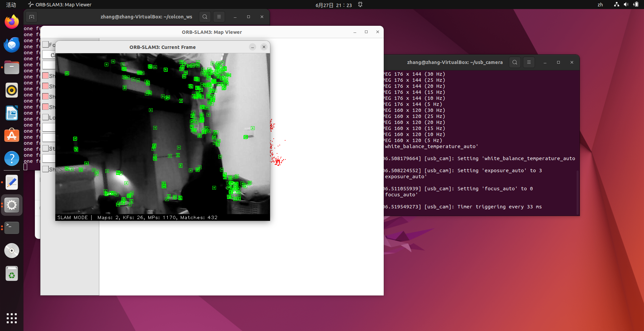The image size is (644, 331).
Task: Open search in usb_camera terminal
Action: click(515, 62)
